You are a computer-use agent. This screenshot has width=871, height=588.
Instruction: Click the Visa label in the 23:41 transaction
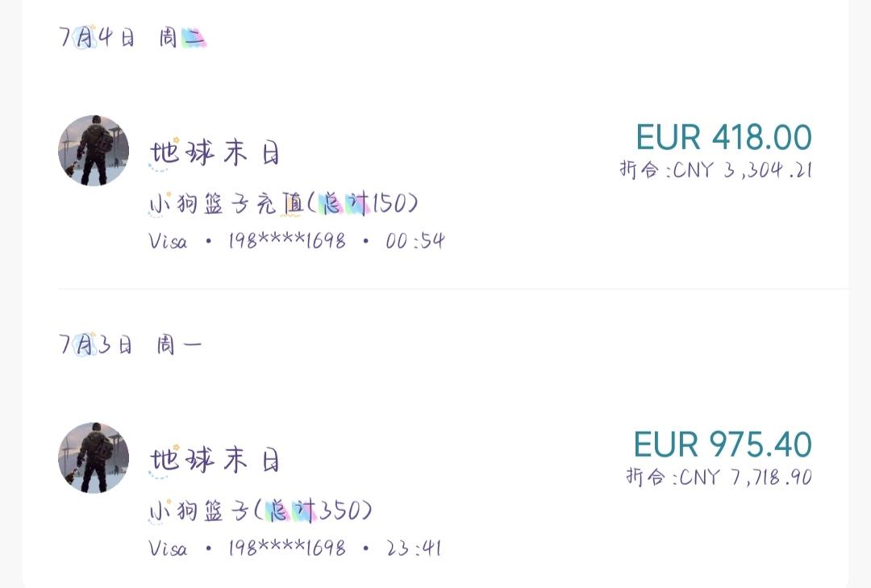[169, 548]
